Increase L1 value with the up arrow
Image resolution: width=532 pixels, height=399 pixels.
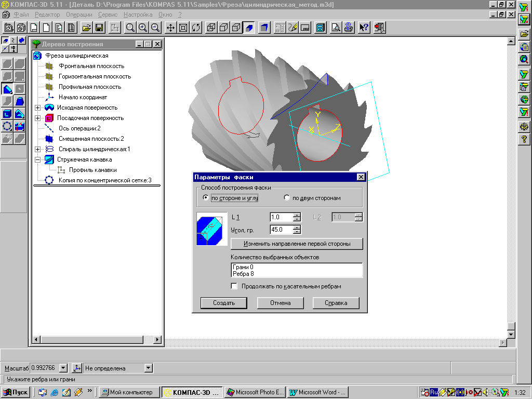tap(297, 215)
